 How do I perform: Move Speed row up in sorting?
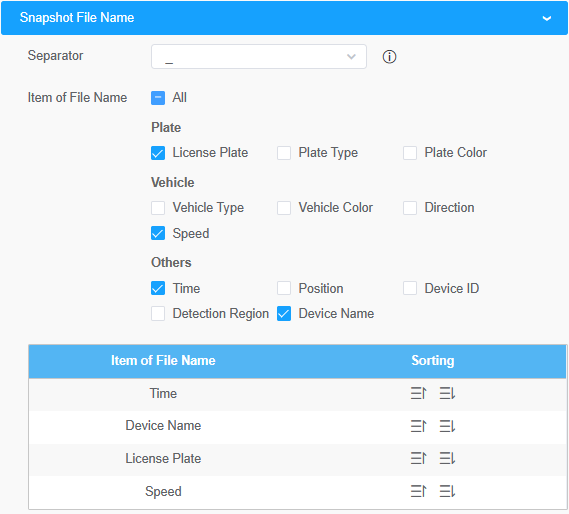point(418,491)
